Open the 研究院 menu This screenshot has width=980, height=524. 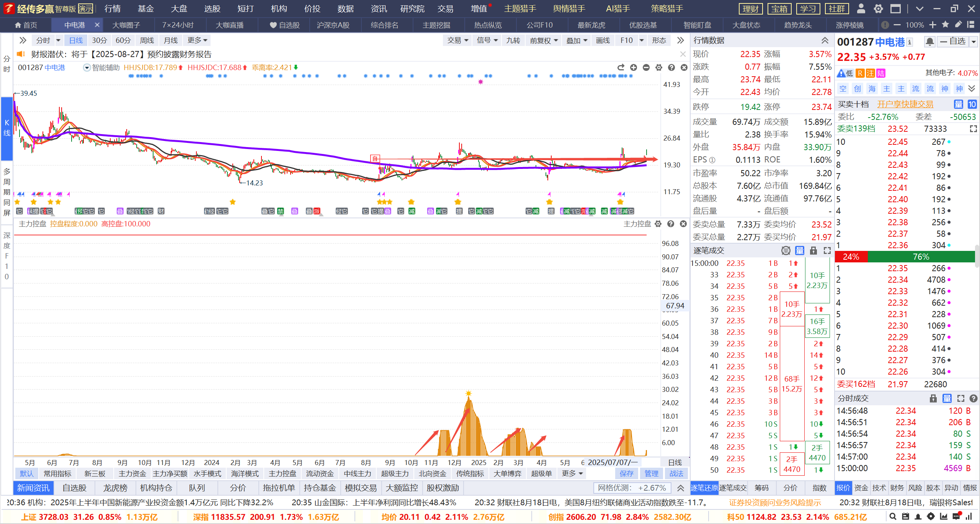(412, 8)
